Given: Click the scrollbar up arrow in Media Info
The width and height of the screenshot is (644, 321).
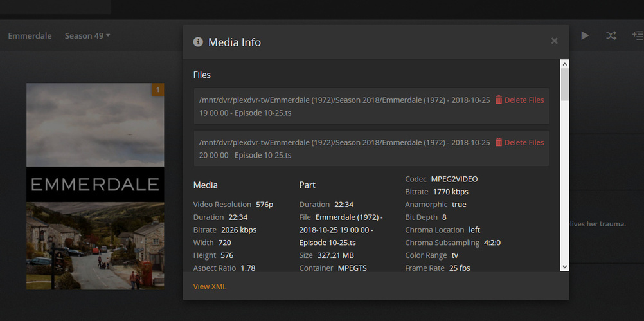Looking at the screenshot, I should click(x=565, y=64).
